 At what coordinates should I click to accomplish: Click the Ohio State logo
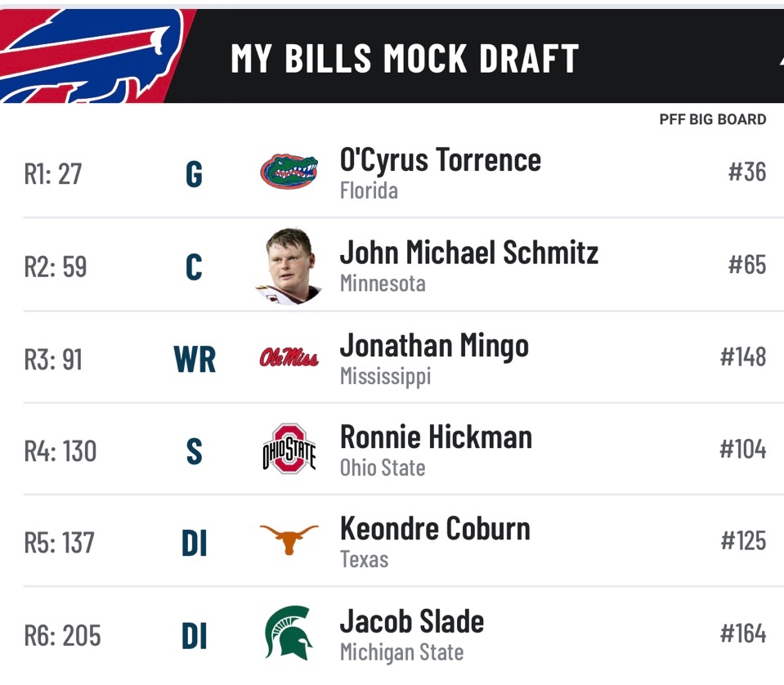point(289,449)
